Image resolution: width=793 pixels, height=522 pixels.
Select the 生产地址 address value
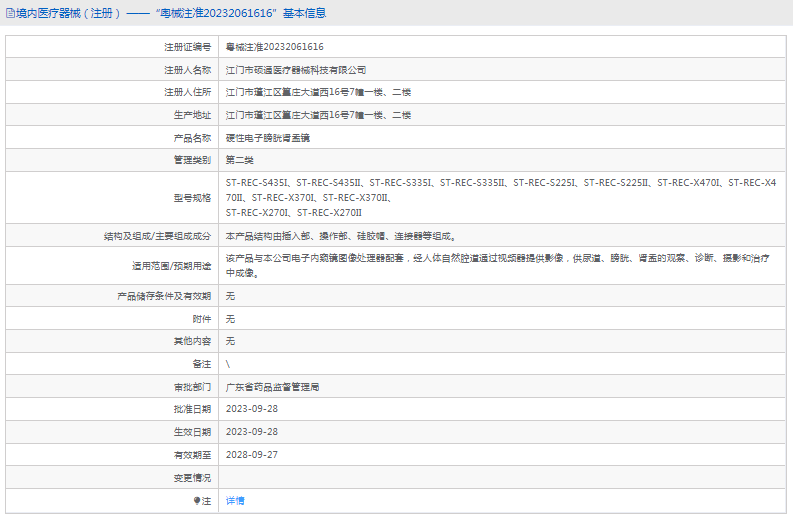318,115
